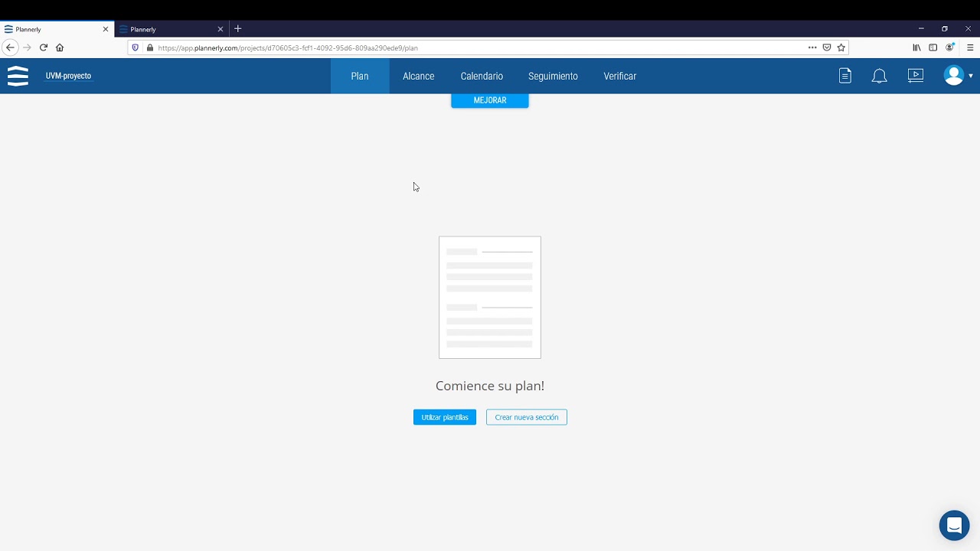This screenshot has width=980, height=551.
Task: Select the Plan tab
Action: click(x=360, y=76)
